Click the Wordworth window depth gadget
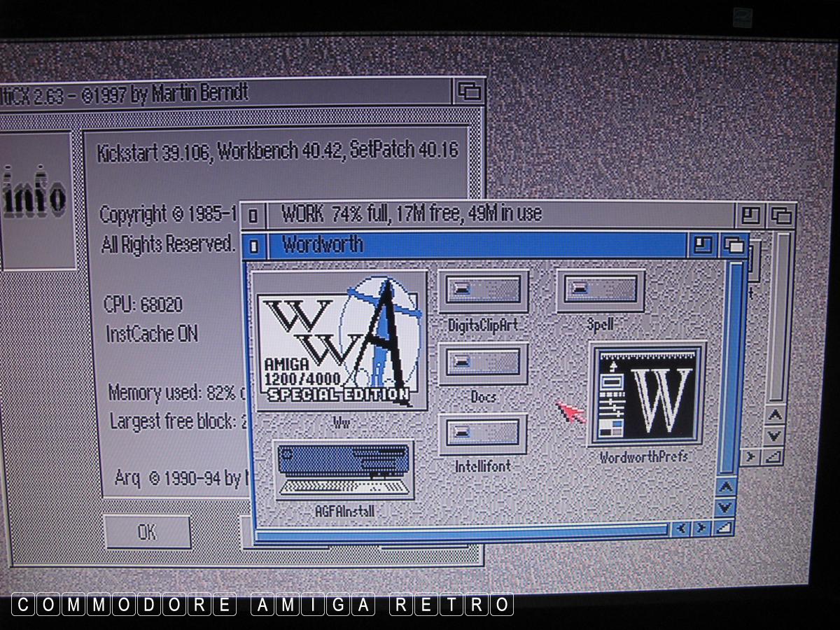 point(734,246)
